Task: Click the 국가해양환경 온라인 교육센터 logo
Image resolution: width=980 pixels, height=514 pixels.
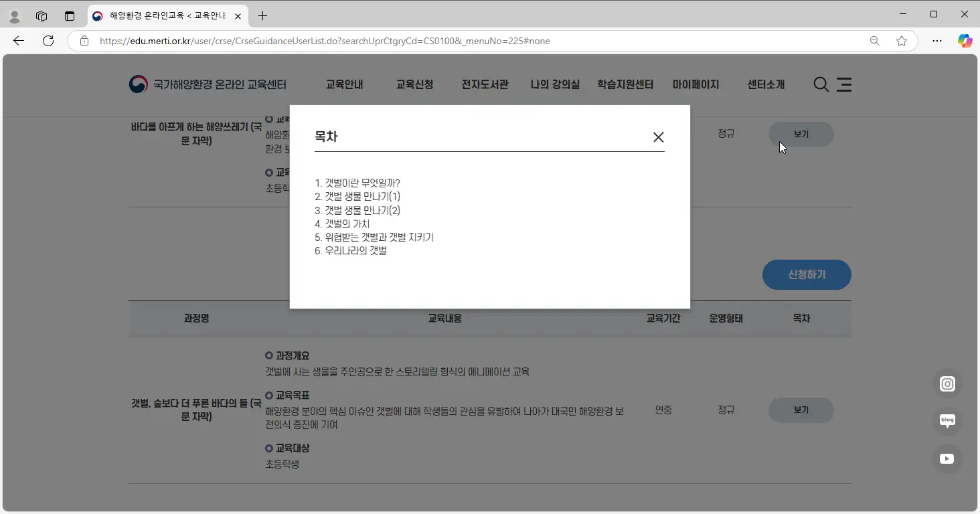Action: (x=208, y=84)
